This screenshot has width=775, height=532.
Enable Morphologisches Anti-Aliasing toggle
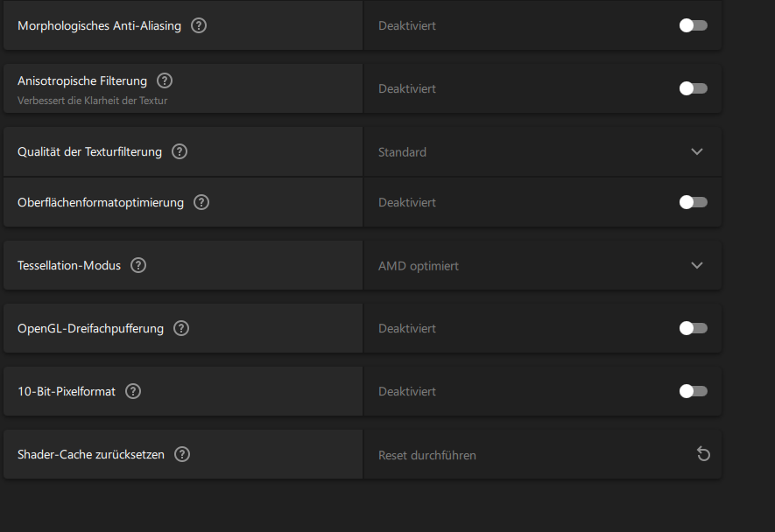pyautogui.click(x=693, y=25)
